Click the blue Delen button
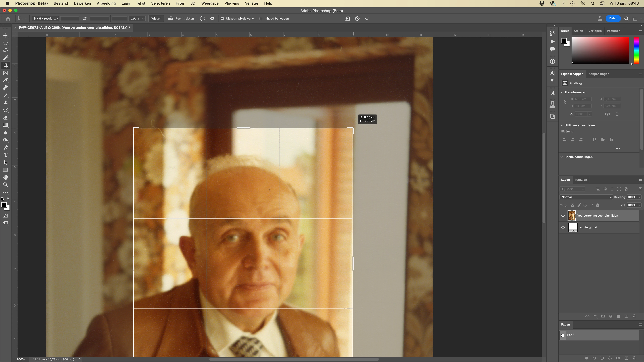The image size is (644, 362). 613,19
